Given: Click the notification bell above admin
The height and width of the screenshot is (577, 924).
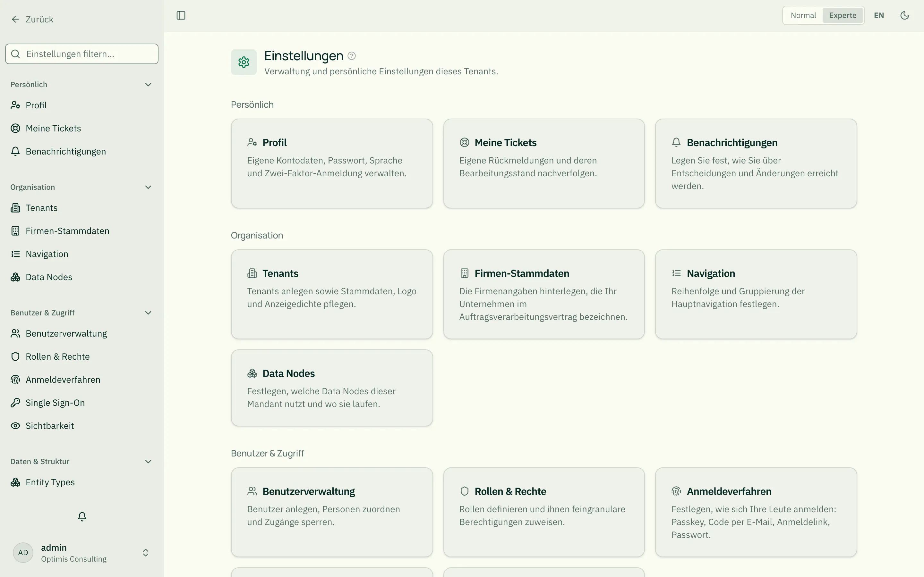Looking at the screenshot, I should click(x=82, y=516).
